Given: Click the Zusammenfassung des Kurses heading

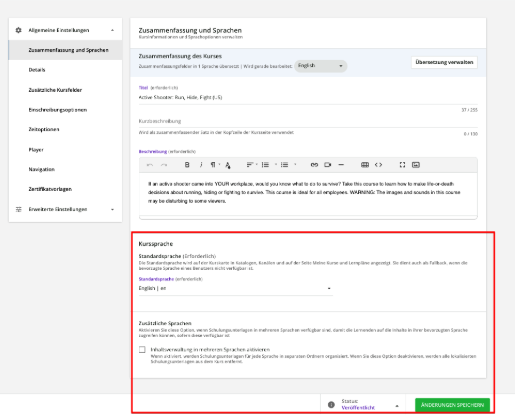Looking at the screenshot, I should point(180,56).
